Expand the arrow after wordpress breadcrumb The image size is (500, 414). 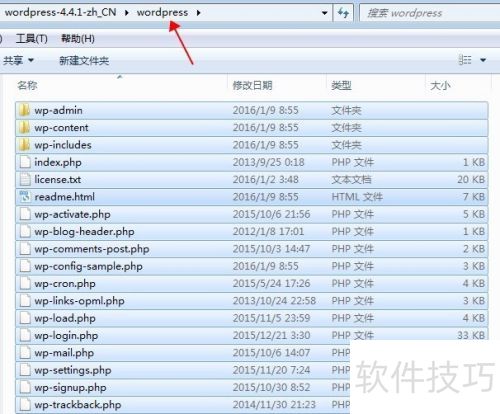point(199,13)
